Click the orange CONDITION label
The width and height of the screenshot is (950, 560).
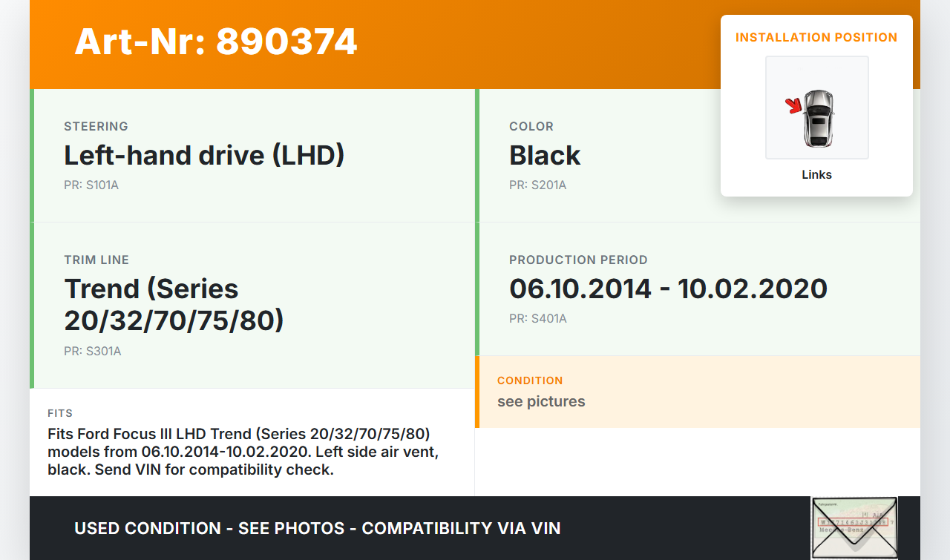530,381
